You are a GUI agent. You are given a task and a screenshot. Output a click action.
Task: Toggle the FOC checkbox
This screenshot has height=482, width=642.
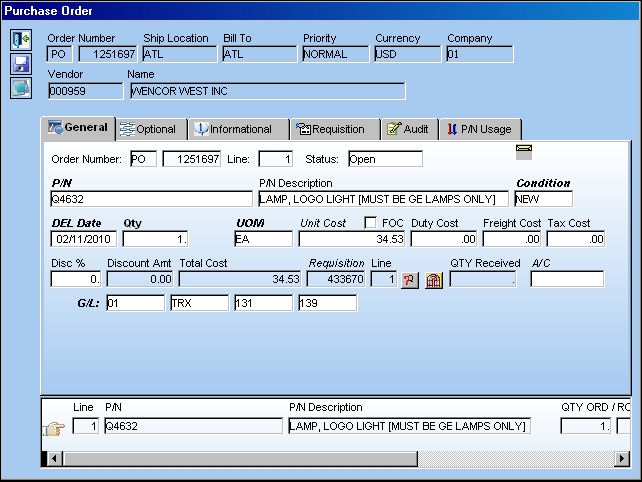click(370, 223)
